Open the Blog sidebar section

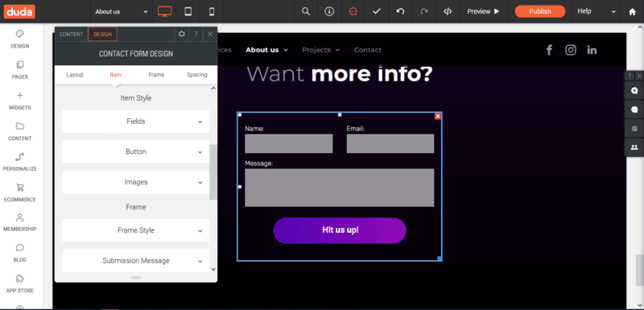19,253
